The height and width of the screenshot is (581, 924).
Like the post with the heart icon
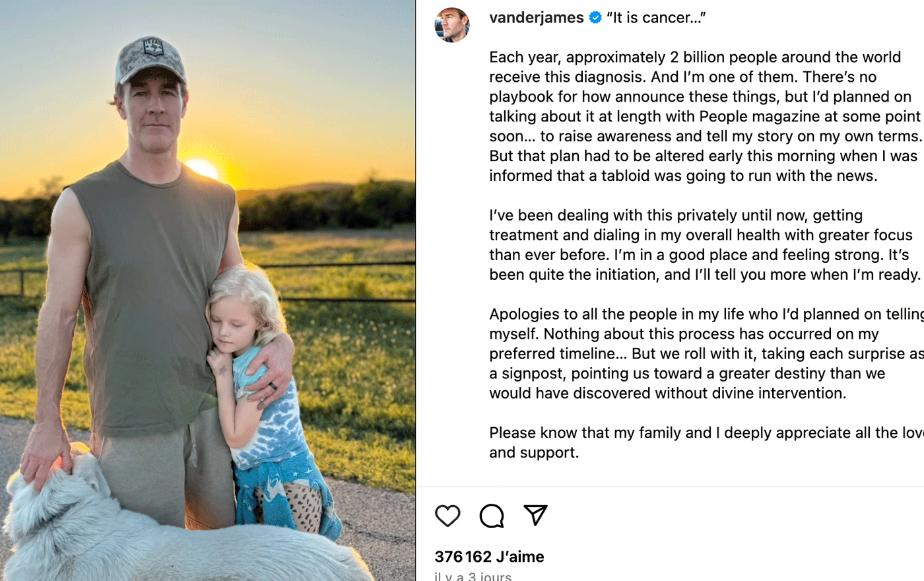click(447, 516)
